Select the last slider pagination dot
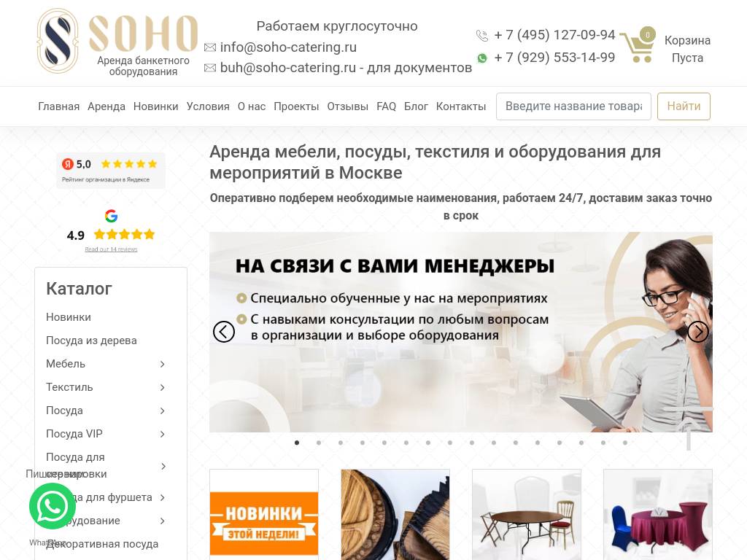This screenshot has width=747, height=560. coord(625,443)
